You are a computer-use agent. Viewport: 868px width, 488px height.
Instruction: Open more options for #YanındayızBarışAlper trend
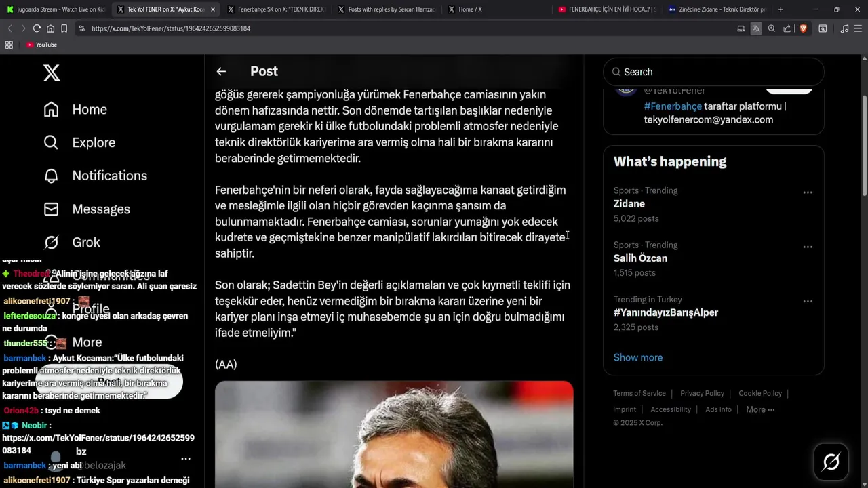[808, 301]
